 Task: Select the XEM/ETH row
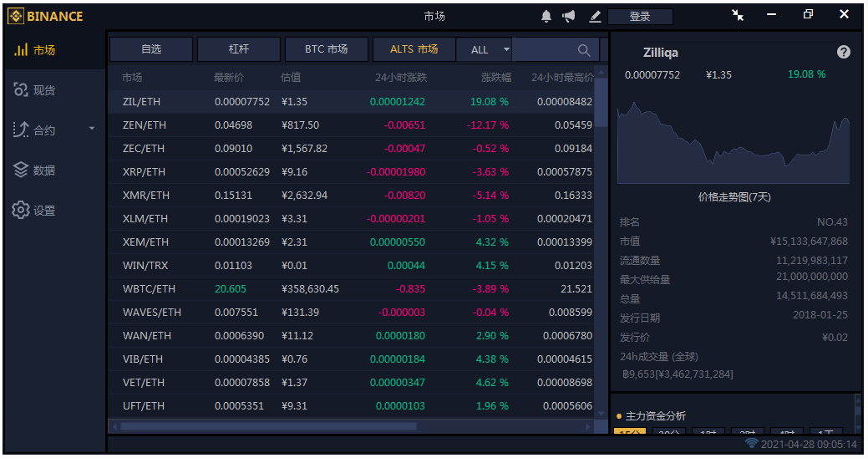[351, 242]
